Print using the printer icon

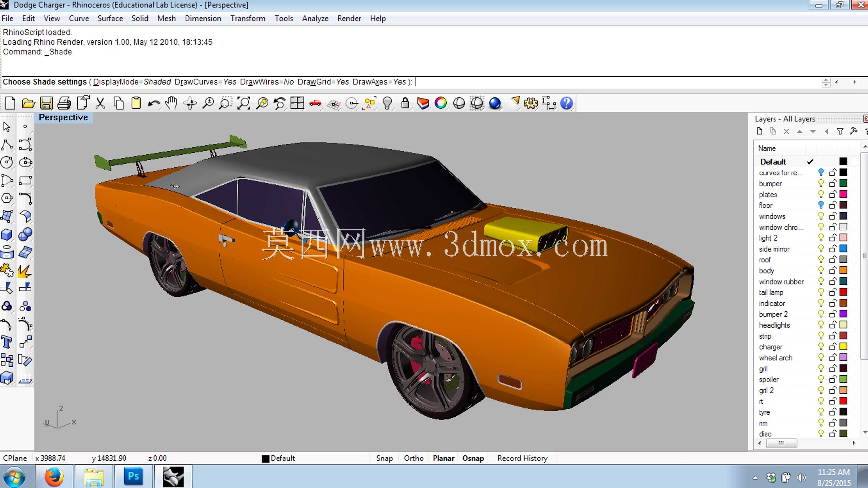point(64,103)
